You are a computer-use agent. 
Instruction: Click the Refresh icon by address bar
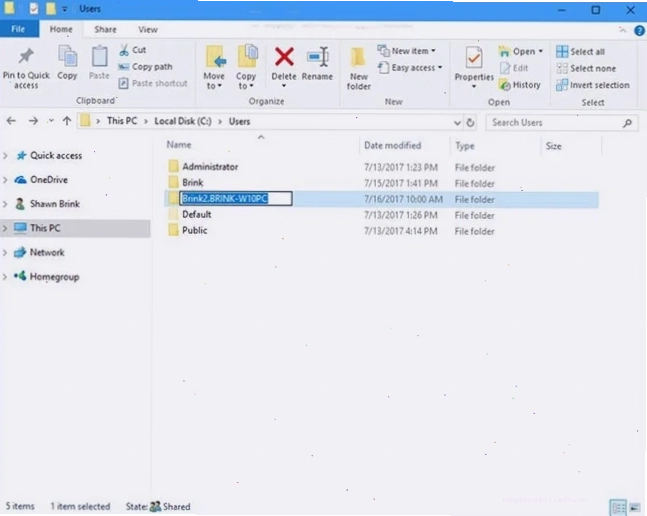(470, 123)
